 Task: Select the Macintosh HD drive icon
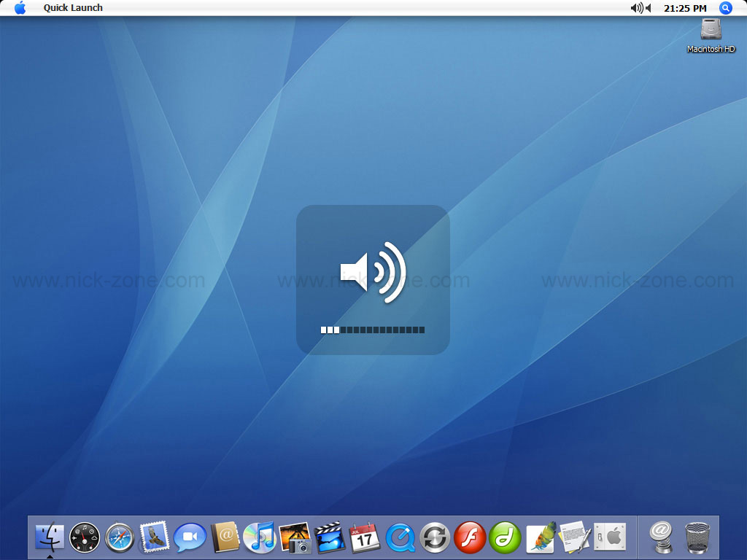pyautogui.click(x=711, y=35)
